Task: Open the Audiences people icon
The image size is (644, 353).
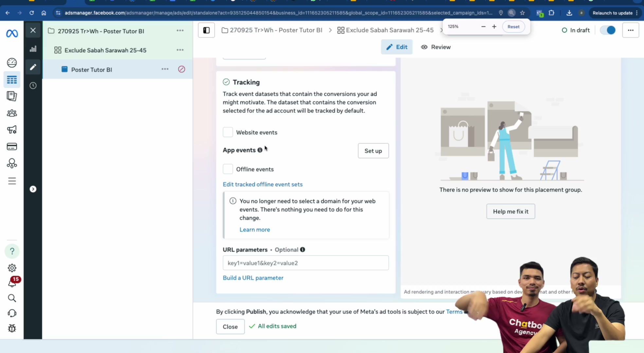Action: tap(12, 113)
